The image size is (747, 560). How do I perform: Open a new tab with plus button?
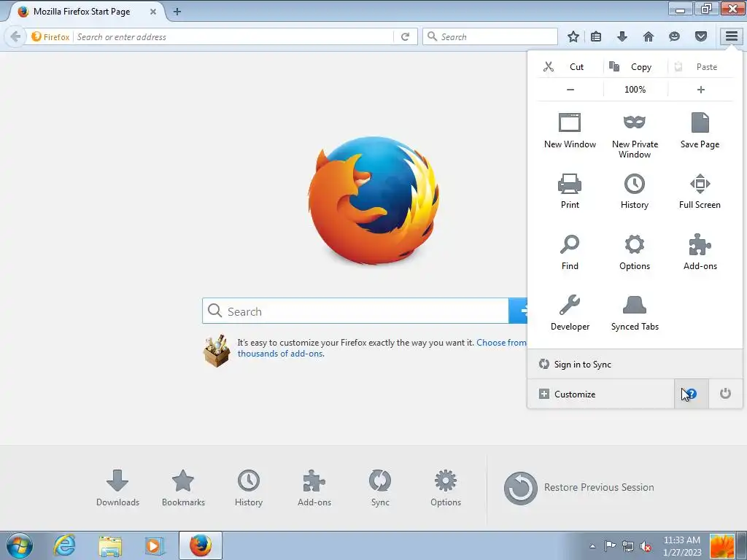[x=177, y=12]
